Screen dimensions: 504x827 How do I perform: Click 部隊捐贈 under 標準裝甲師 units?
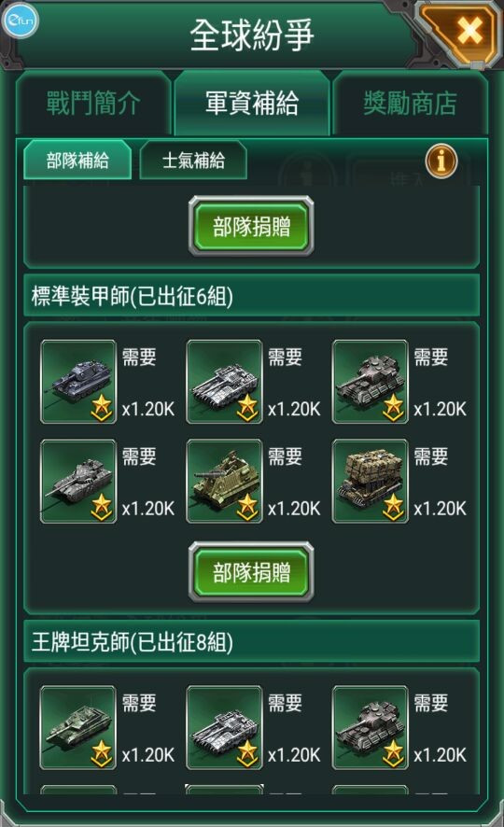pyautogui.click(x=251, y=572)
